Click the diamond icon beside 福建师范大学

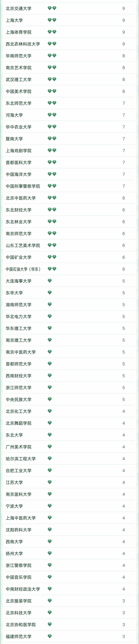point(50,636)
